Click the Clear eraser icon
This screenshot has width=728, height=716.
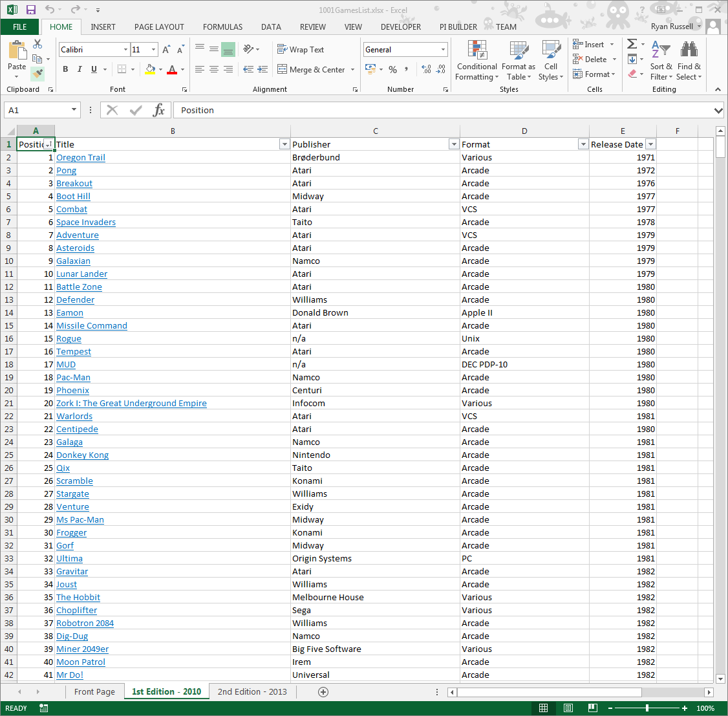point(632,74)
